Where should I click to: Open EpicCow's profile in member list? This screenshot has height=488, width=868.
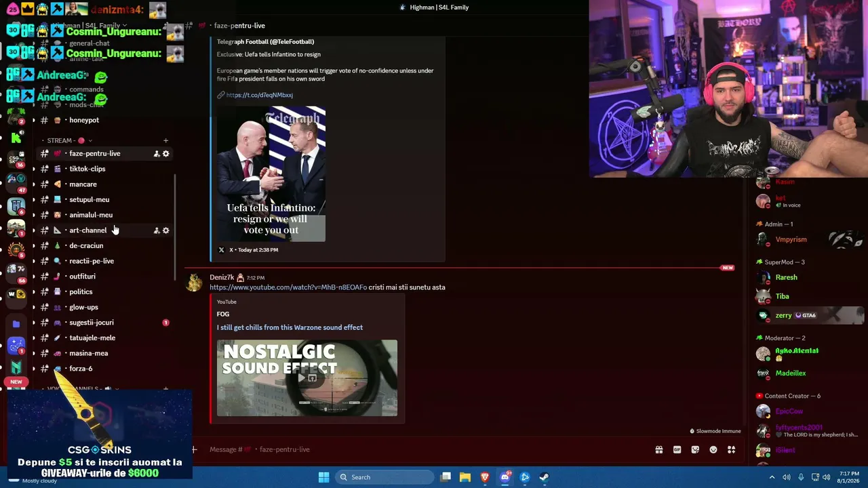coord(789,411)
